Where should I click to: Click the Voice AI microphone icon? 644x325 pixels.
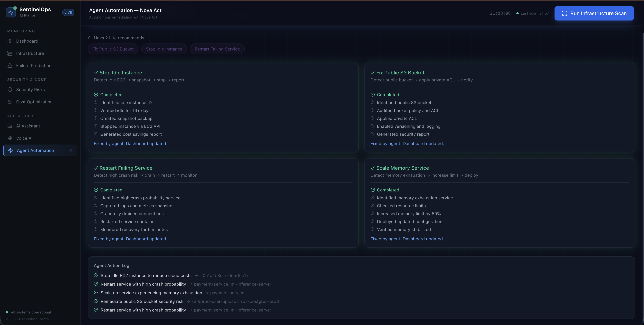pyautogui.click(x=10, y=138)
